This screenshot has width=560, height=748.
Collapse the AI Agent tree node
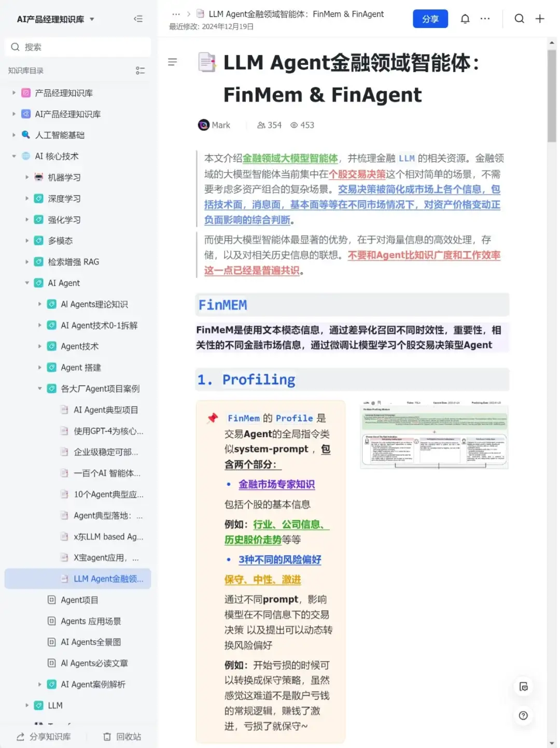coord(27,283)
